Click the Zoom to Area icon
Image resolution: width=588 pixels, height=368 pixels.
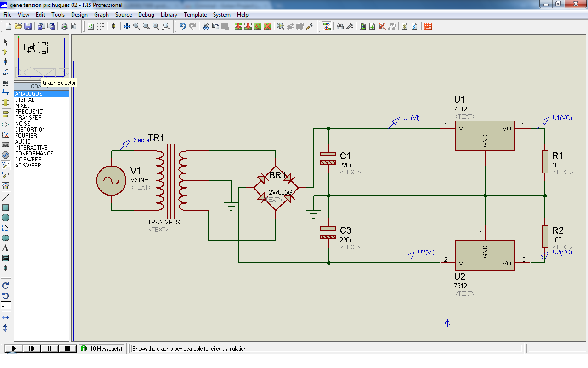[x=166, y=26]
